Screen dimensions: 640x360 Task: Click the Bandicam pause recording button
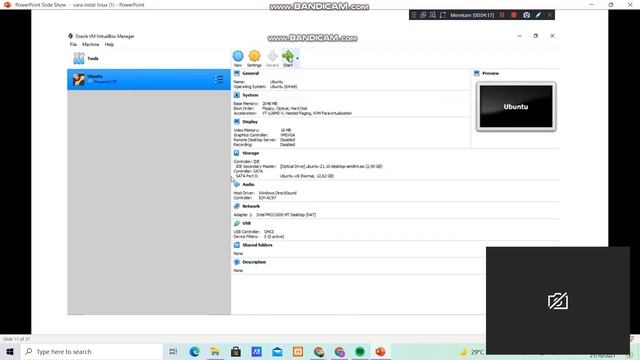(502, 15)
